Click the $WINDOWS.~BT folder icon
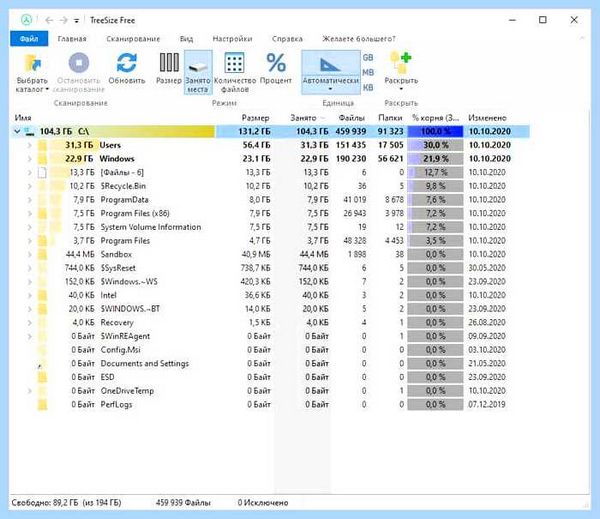This screenshot has width=600, height=519. [x=42, y=309]
